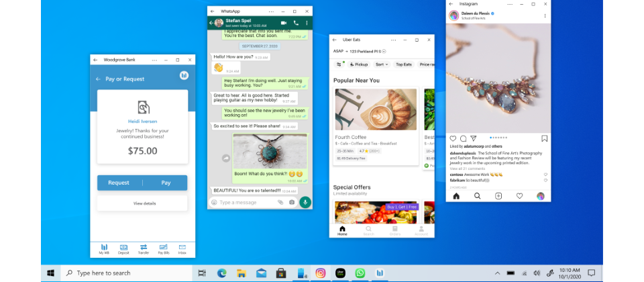The width and height of the screenshot is (644, 282).
Task: Click Woodgrove Bank logo in header
Action: pyautogui.click(x=184, y=75)
